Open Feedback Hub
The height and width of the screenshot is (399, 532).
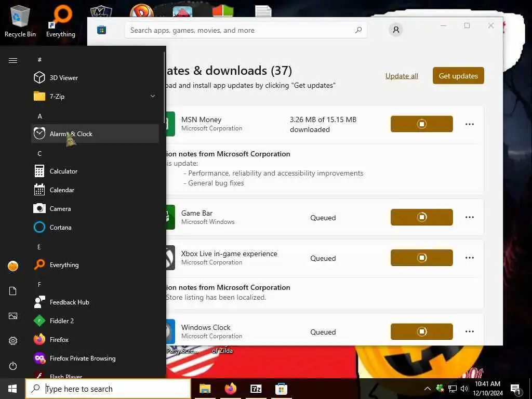95,302
